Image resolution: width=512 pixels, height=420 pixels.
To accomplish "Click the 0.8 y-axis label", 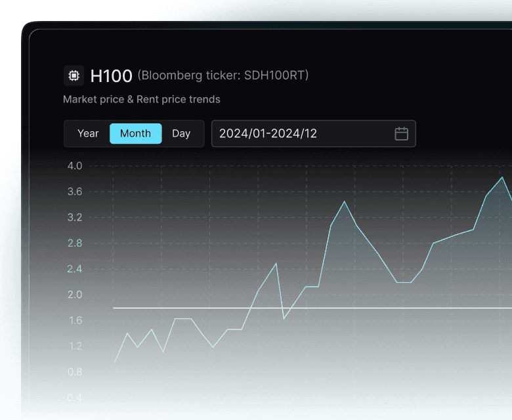I will [x=75, y=371].
